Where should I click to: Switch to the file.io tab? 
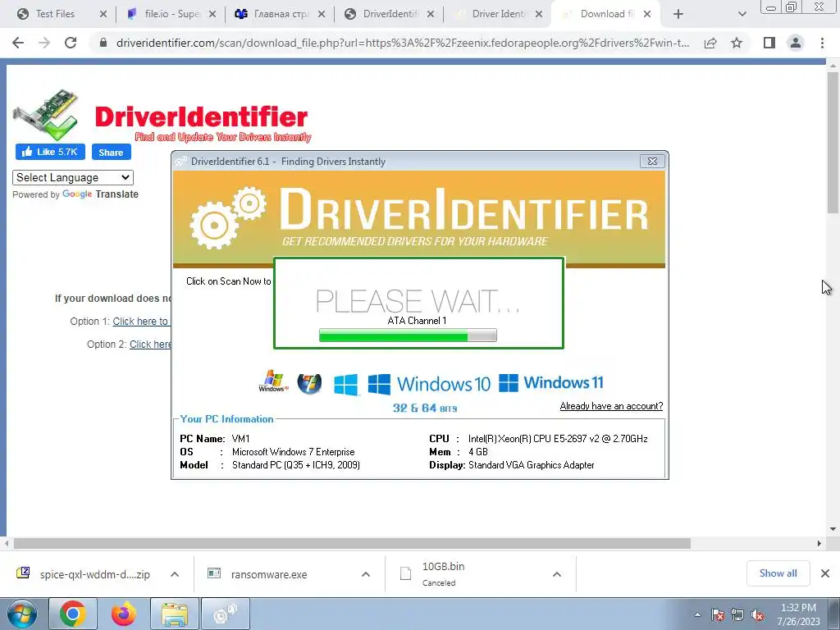[x=172, y=14]
